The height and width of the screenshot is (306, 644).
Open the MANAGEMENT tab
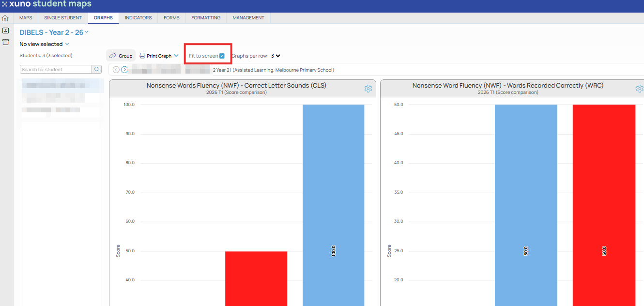click(248, 18)
